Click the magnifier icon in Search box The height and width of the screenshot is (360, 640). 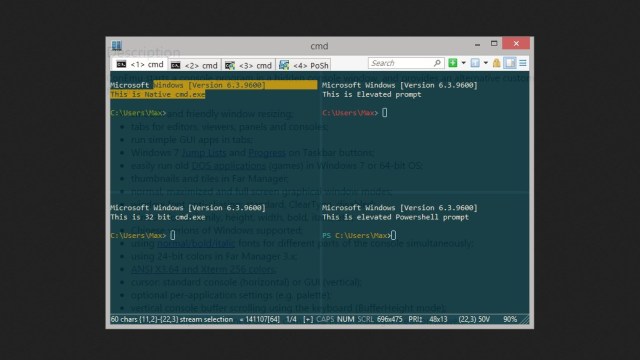437,63
